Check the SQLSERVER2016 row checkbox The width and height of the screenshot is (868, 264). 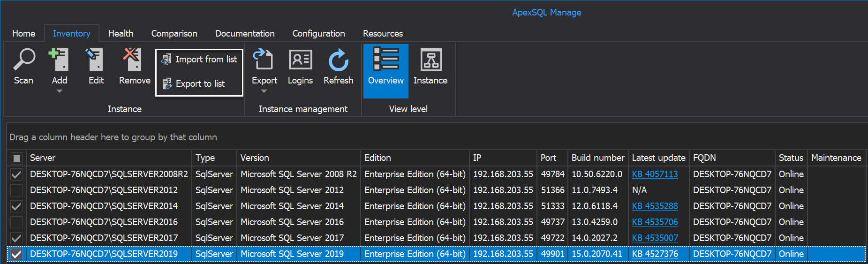point(16,222)
